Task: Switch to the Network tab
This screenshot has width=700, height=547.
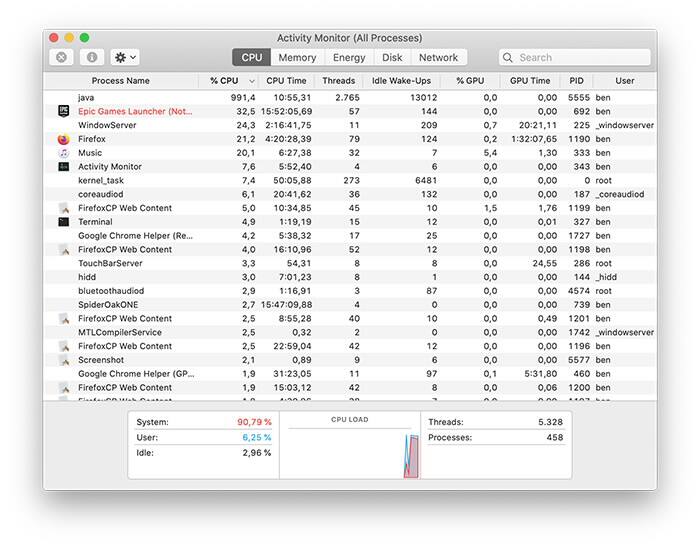Action: [x=438, y=57]
